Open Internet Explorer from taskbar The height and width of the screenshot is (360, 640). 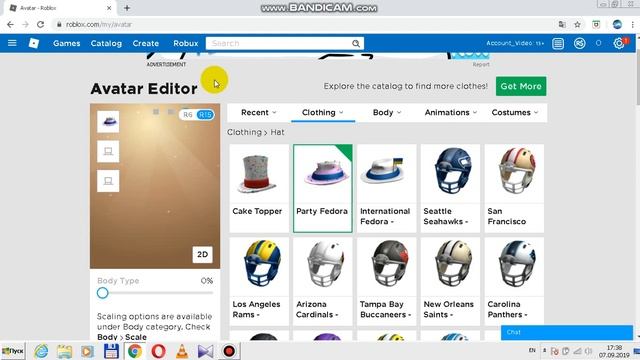pyautogui.click(x=41, y=351)
